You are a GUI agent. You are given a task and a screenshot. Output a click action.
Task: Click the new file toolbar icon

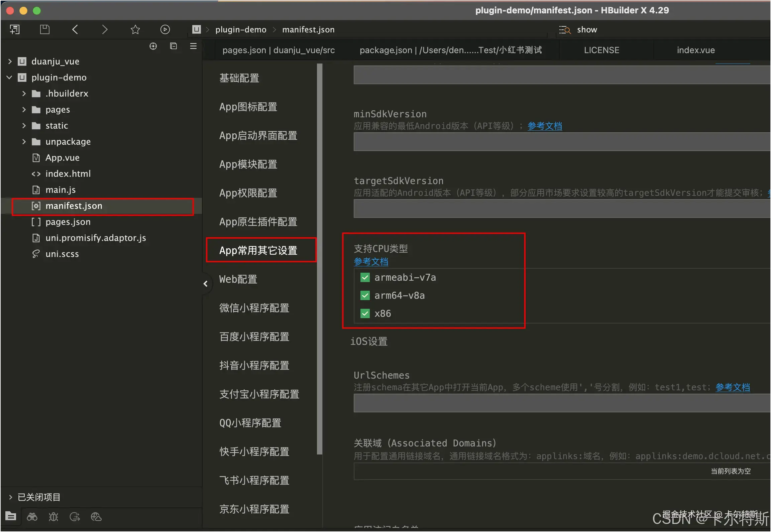coord(15,29)
